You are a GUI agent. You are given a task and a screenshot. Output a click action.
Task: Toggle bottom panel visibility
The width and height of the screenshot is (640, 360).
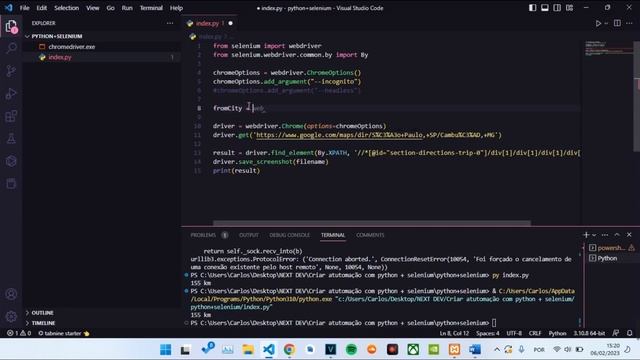tap(545, 8)
